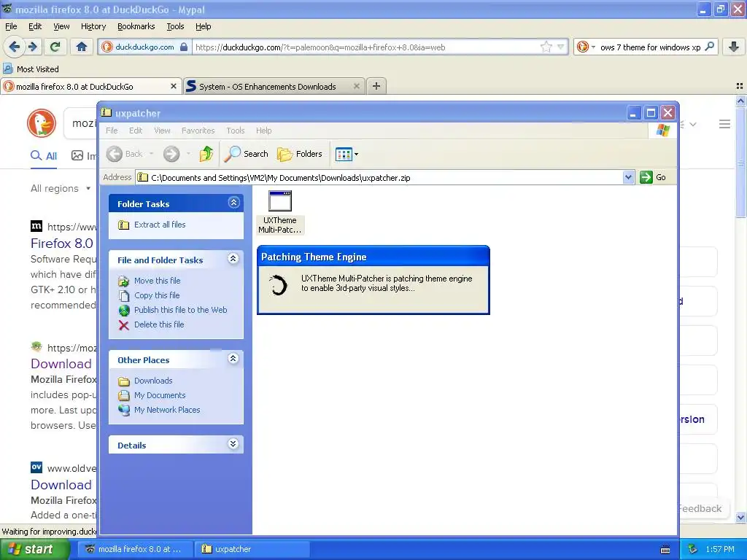The height and width of the screenshot is (560, 747).
Task: Click Up folder icon in uxpatcher window
Action: coord(206,153)
